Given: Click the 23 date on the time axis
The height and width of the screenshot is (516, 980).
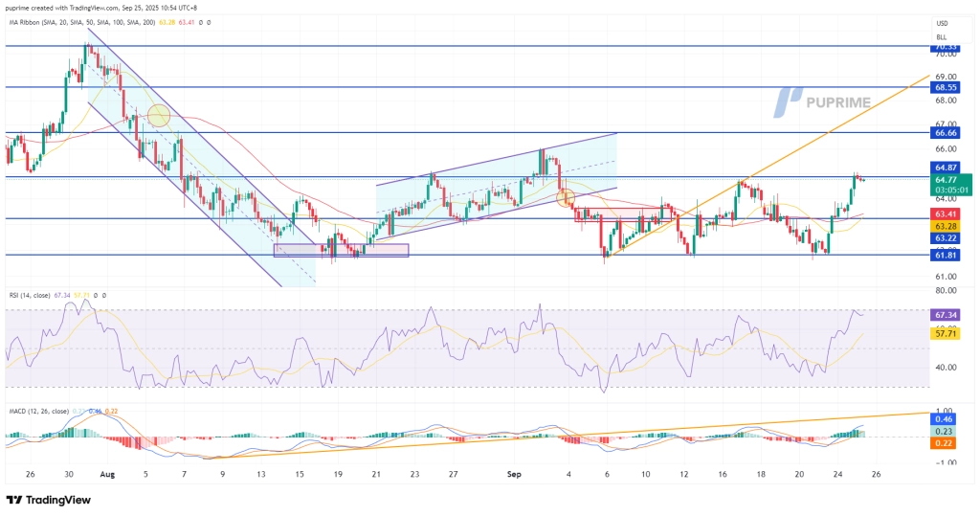Looking at the screenshot, I should [x=415, y=475].
